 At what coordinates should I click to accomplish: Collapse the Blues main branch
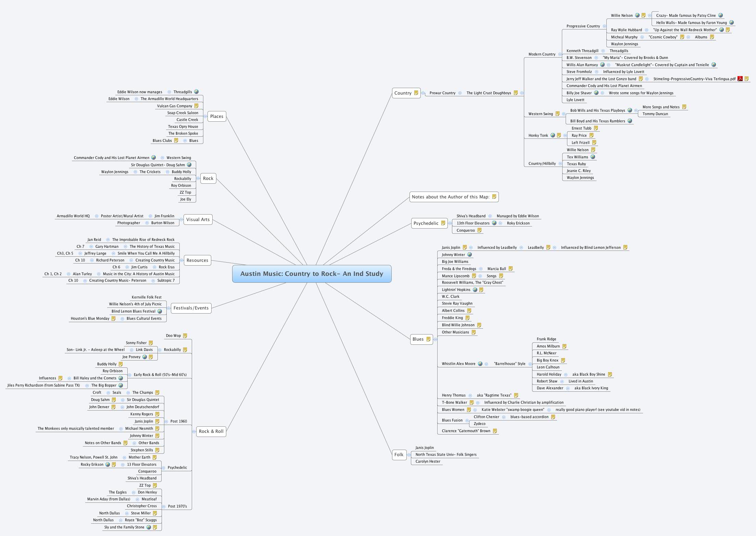coord(436,339)
